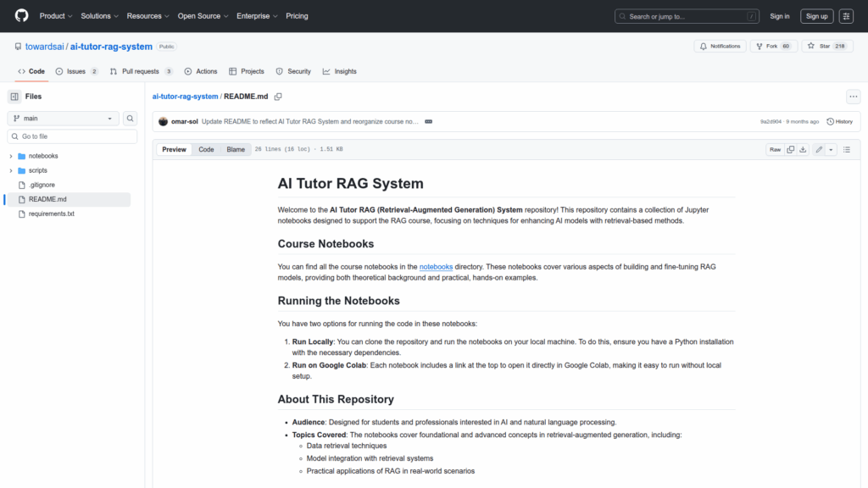Screen dimensions: 868x488
Task: Expand the notebooks folder chevron
Action: point(10,156)
